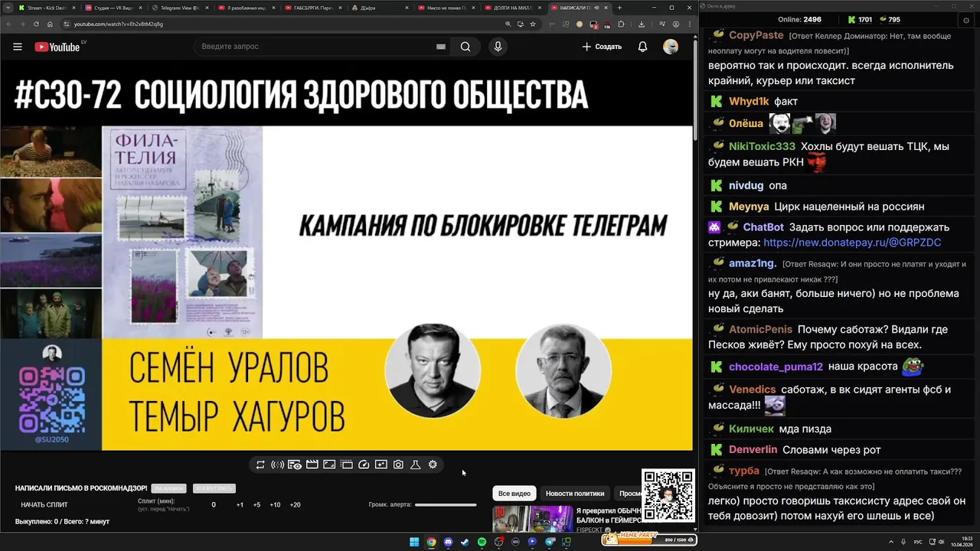Click the YouTube search magnifier button
980x551 pixels.
(x=465, y=47)
